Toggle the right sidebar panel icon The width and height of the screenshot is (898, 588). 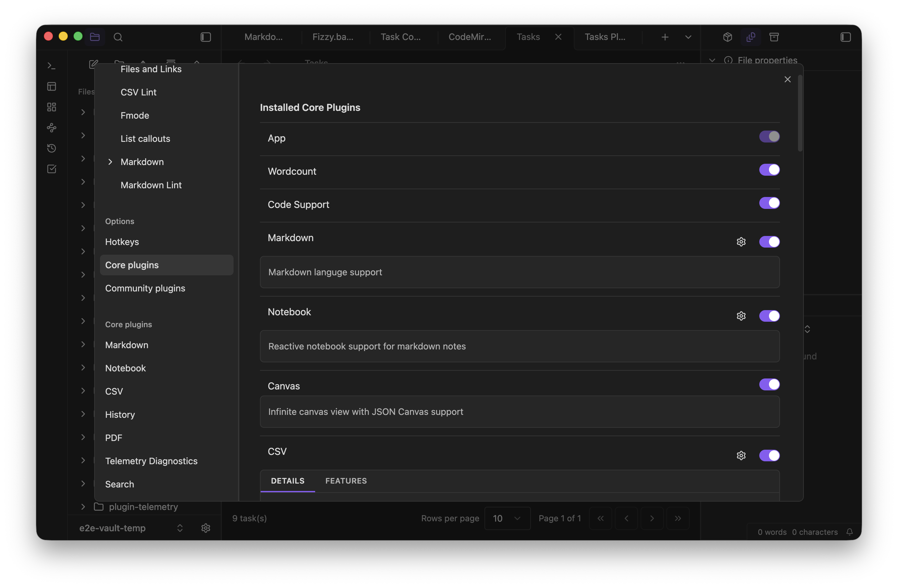point(845,37)
